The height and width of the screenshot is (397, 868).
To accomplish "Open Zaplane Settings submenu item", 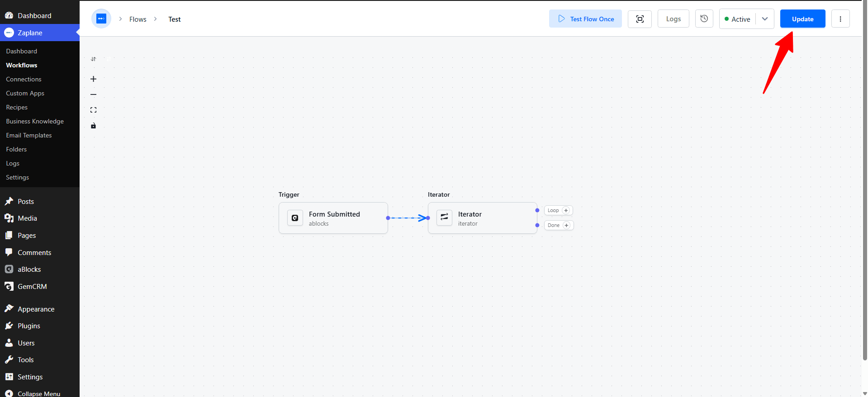I will [40, 177].
